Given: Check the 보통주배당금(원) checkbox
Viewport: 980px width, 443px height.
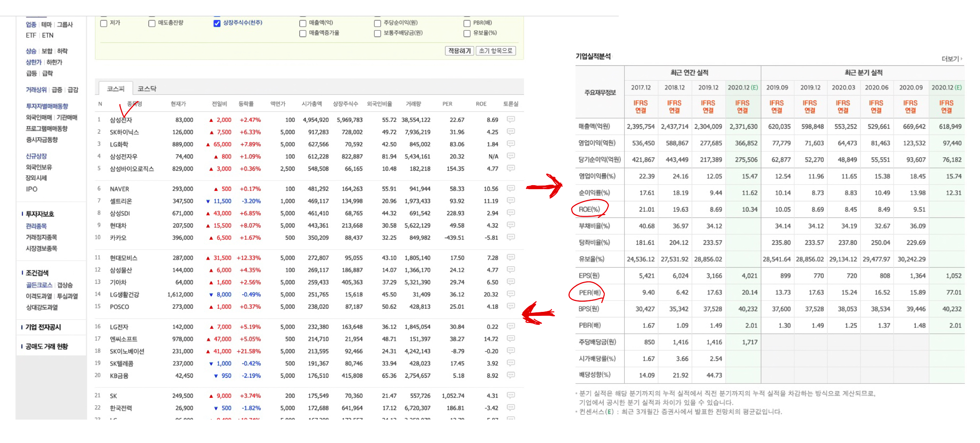Looking at the screenshot, I should coord(378,34).
